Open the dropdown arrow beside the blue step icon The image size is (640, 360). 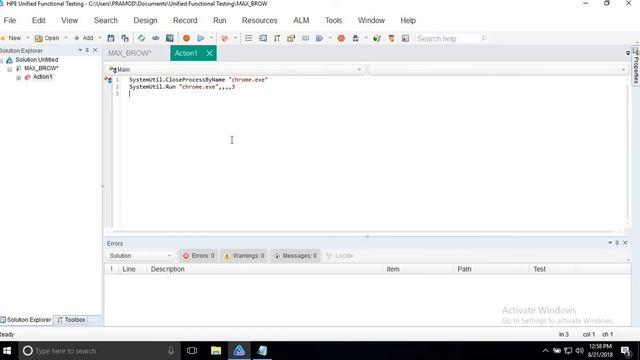pyautogui.click(x=330, y=38)
